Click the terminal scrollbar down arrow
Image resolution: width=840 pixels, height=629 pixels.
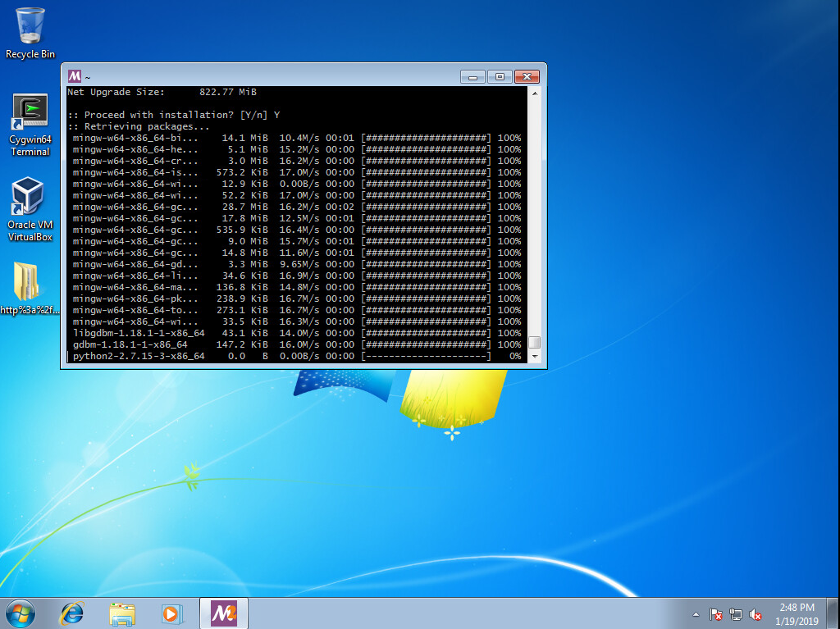click(x=535, y=357)
